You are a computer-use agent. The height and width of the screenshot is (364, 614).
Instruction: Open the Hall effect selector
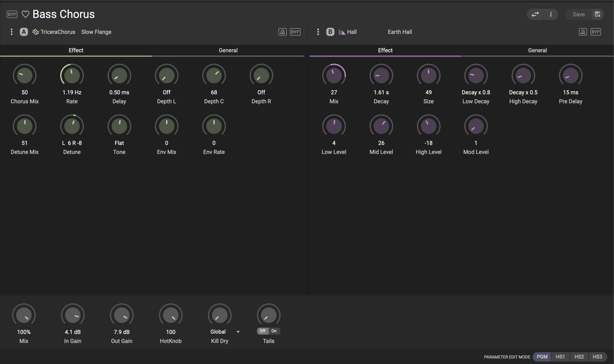pyautogui.click(x=352, y=32)
